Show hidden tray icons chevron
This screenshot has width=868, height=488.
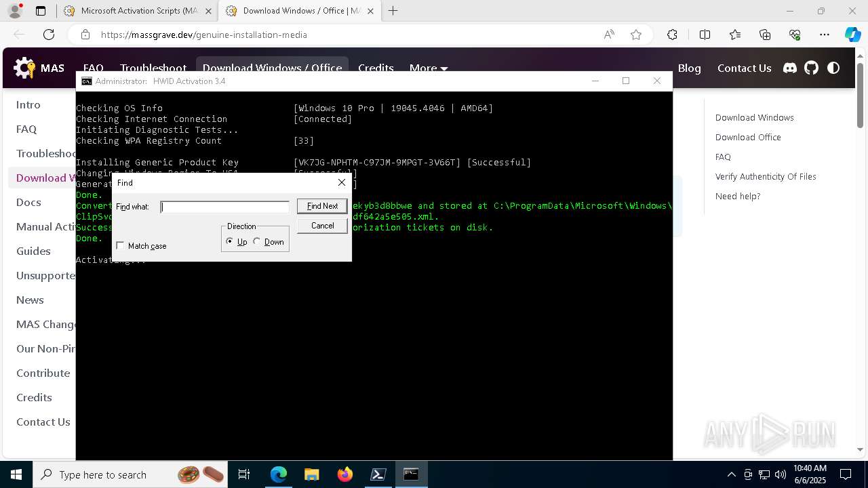coord(731,474)
